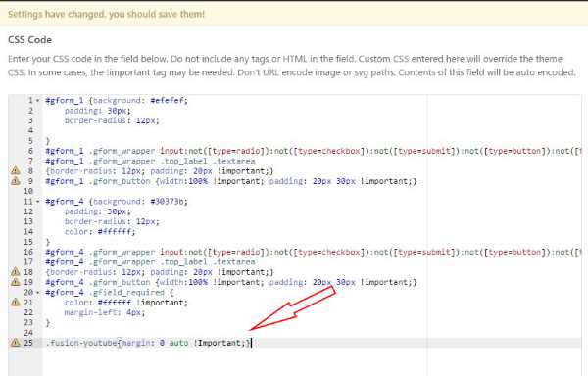The width and height of the screenshot is (588, 376).
Task: Click line number 24 in the gutter
Action: point(28,333)
